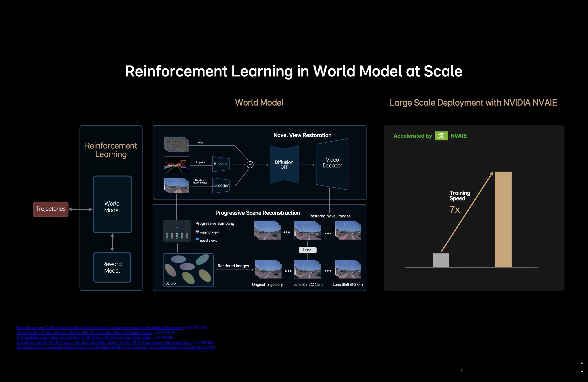Screen dimensions: 588x382
Task: Click the original view legend icon
Action: (x=197, y=232)
